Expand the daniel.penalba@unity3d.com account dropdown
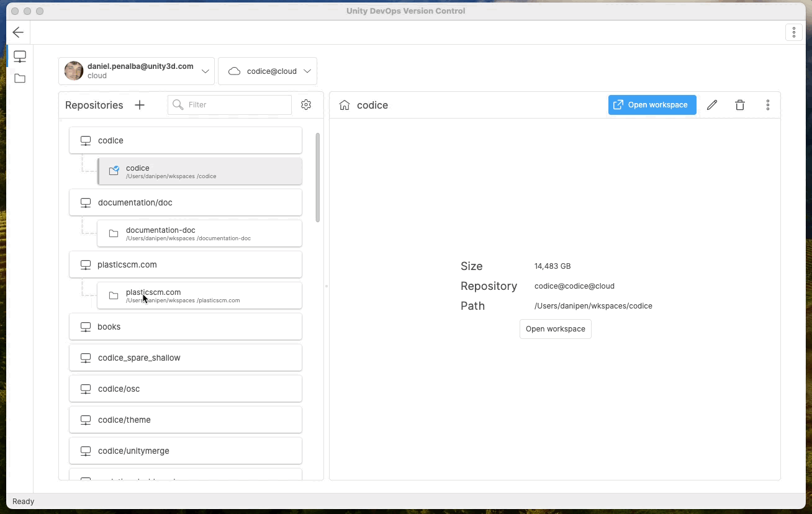 (x=205, y=71)
